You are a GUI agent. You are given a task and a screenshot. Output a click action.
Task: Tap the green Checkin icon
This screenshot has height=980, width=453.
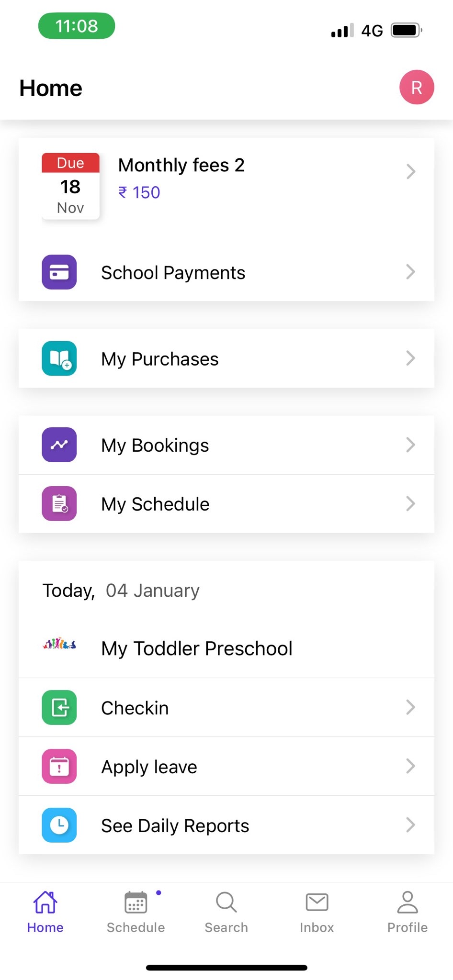[59, 707]
